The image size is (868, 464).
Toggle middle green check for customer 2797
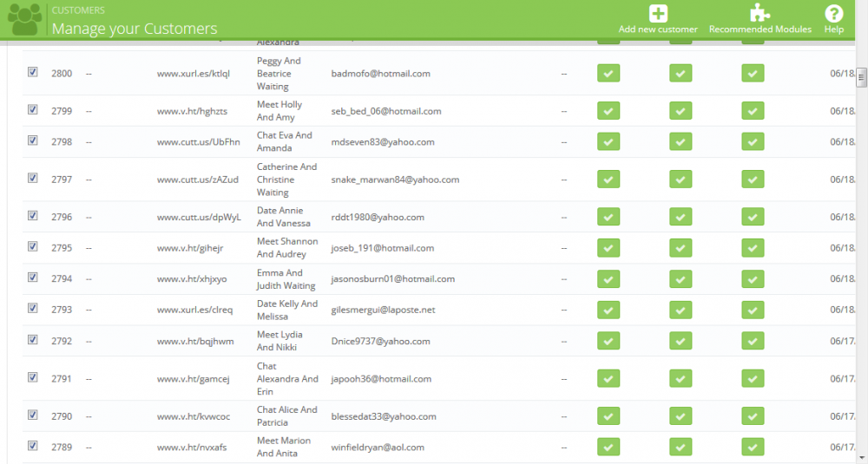[x=681, y=180]
